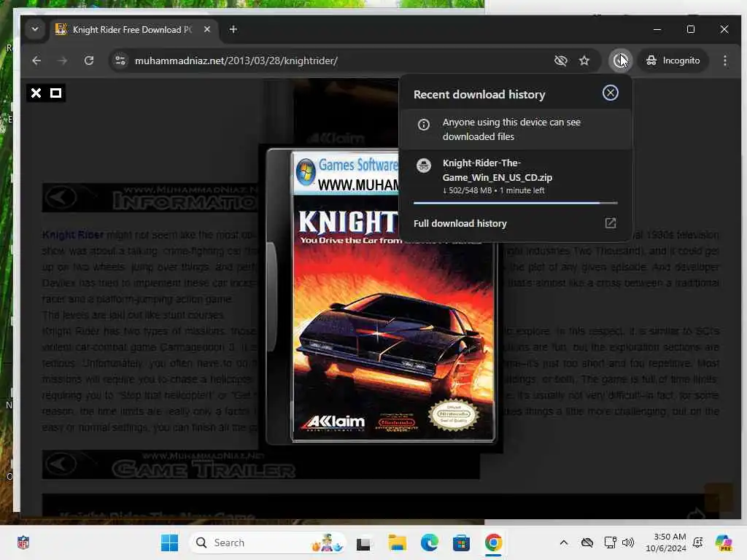
Task: Open the Windows Start menu
Action: point(169,542)
